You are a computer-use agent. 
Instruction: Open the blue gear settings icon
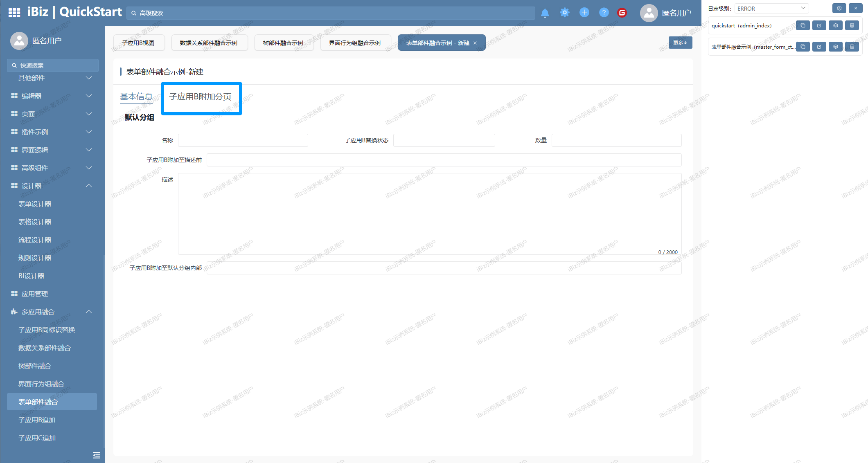pos(564,13)
